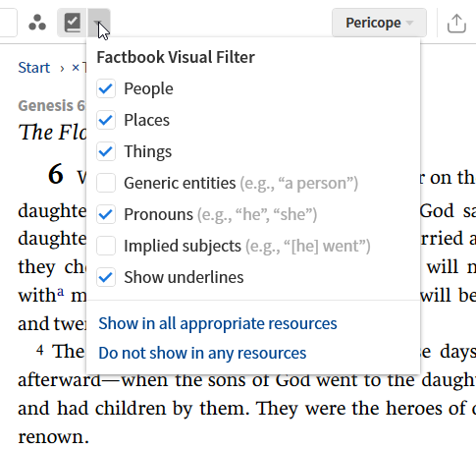
Task: Collapse the Factbook filter dropdown arrow
Action: click(98, 23)
